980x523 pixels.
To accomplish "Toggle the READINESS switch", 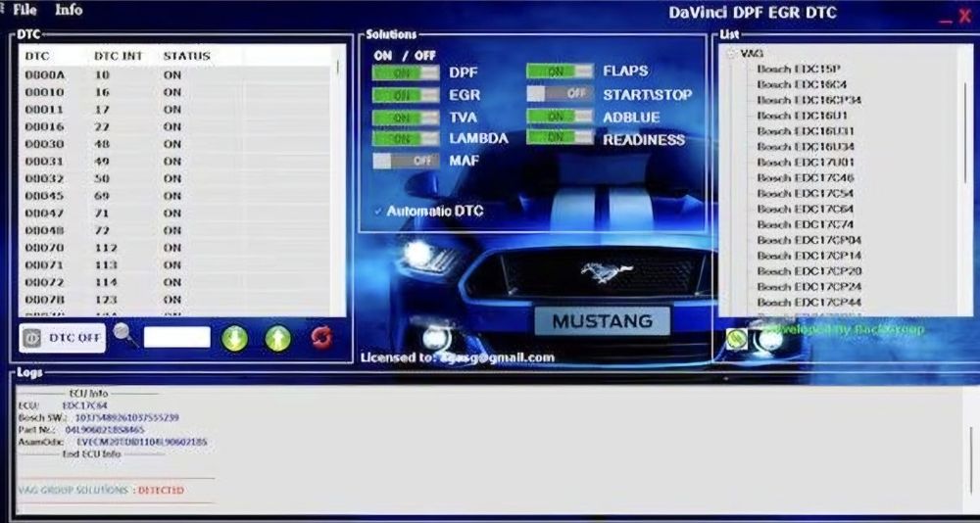I will 560,137.
